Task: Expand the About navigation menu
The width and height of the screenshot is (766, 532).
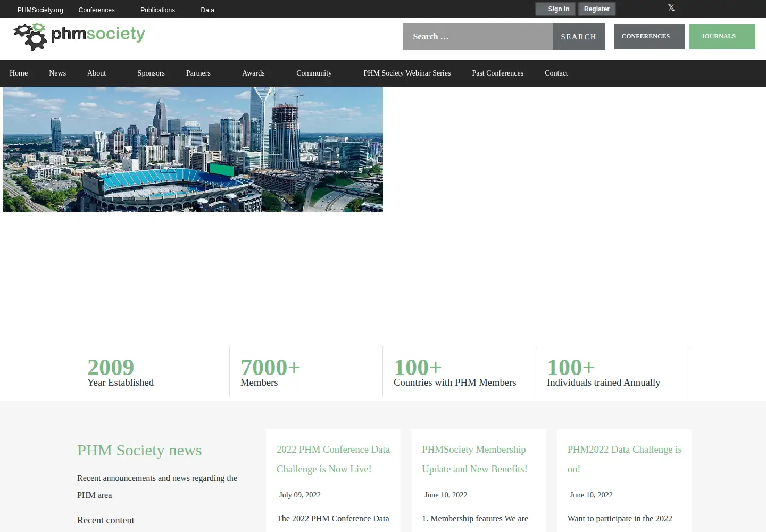Action: click(96, 73)
